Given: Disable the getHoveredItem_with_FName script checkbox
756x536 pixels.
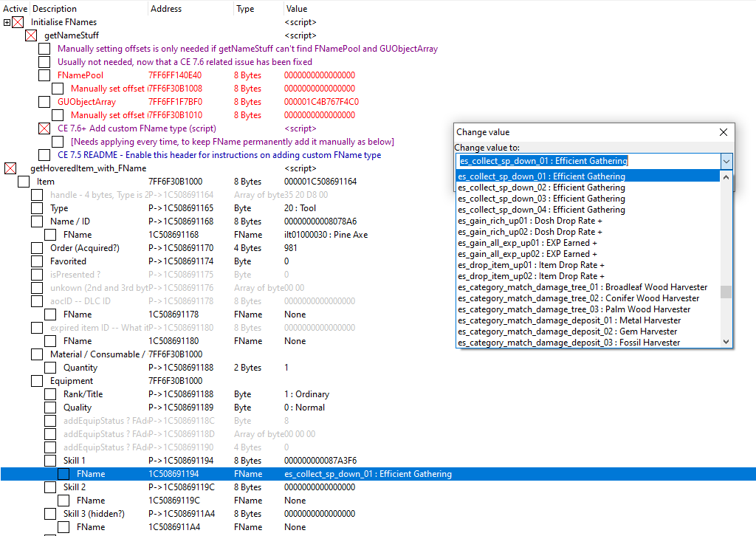Looking at the screenshot, I should point(10,168).
